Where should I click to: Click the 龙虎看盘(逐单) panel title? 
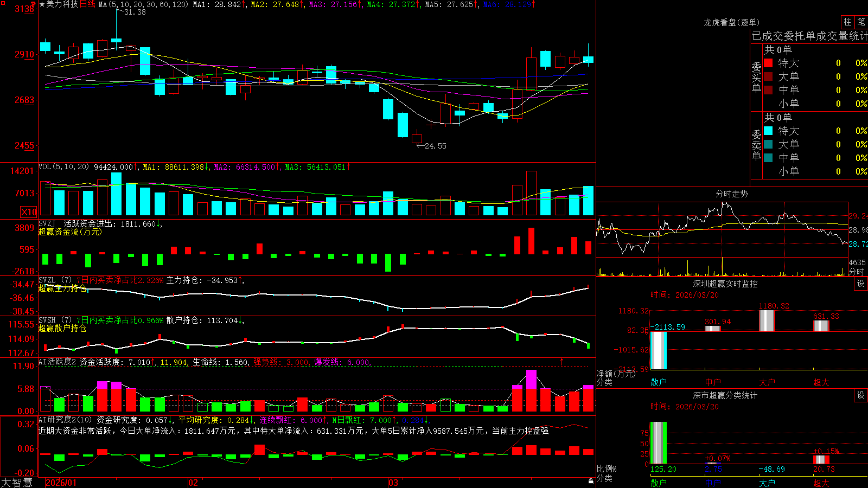(732, 22)
